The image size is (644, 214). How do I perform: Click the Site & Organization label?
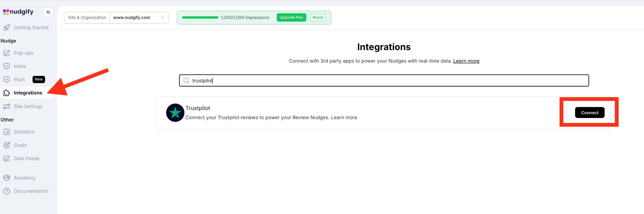click(x=87, y=17)
